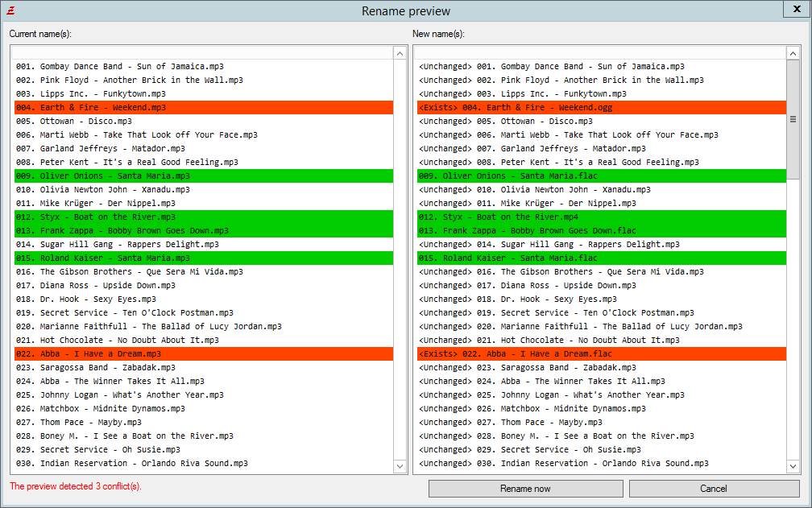Click the Rename now button
Screen dimensions: 812x508
[525, 489]
